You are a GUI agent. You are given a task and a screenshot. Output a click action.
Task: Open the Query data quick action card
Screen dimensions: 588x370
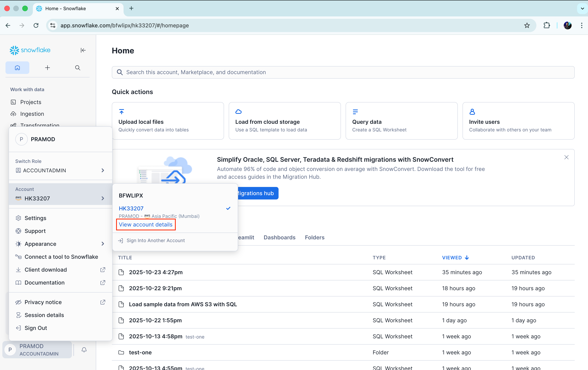pyautogui.click(x=402, y=121)
